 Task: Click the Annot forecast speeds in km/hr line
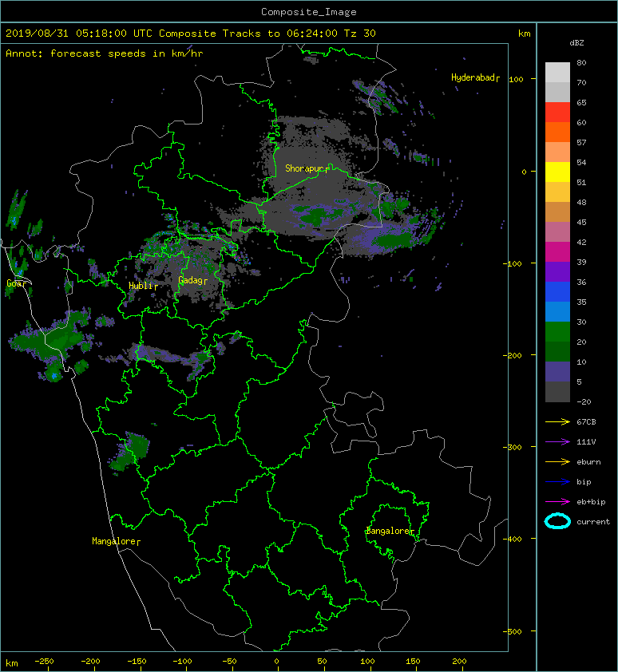pos(105,53)
